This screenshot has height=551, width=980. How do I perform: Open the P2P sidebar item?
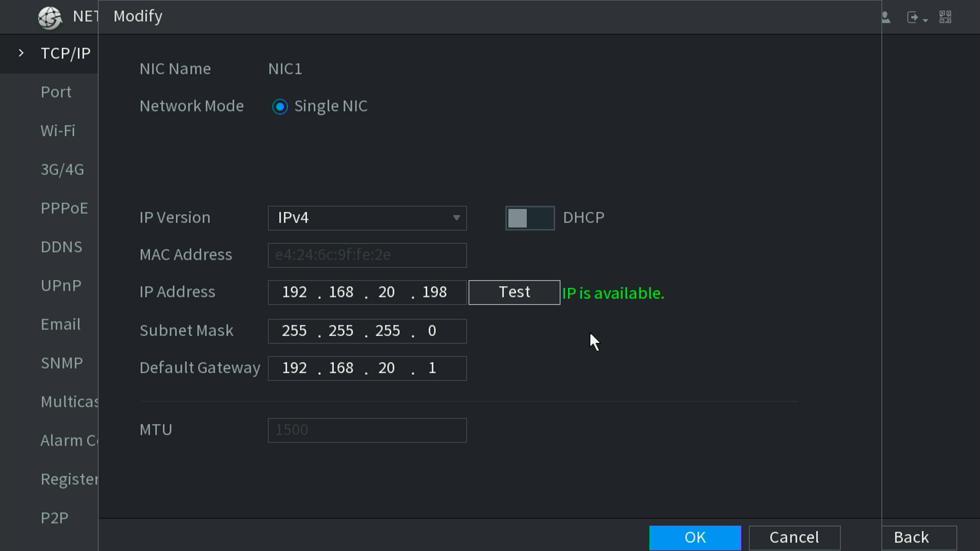point(54,518)
